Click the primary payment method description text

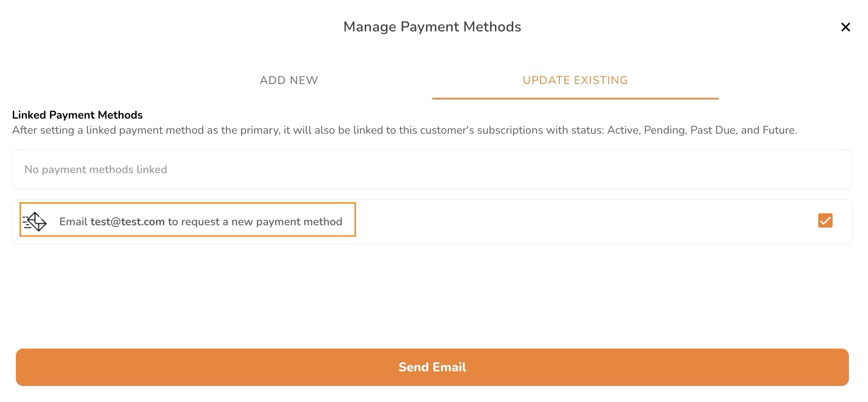[404, 130]
